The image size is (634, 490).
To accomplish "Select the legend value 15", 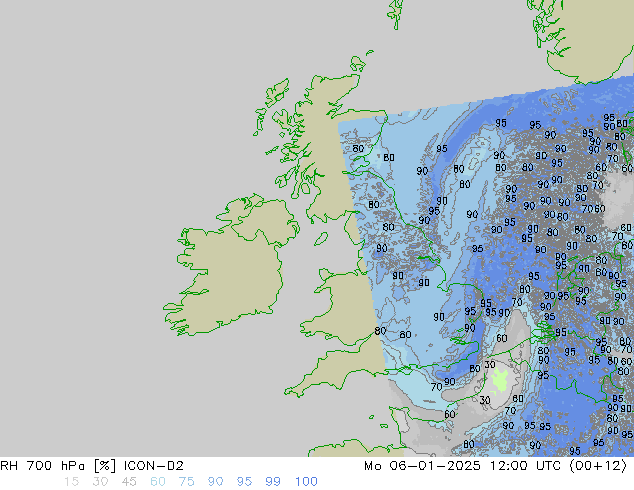I will [x=71, y=482].
